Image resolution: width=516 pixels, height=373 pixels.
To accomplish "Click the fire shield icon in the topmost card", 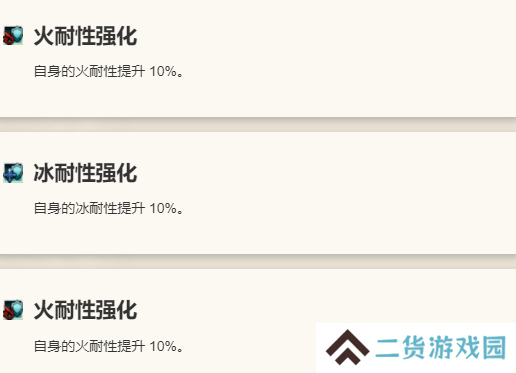I will pyautogui.click(x=13, y=35).
